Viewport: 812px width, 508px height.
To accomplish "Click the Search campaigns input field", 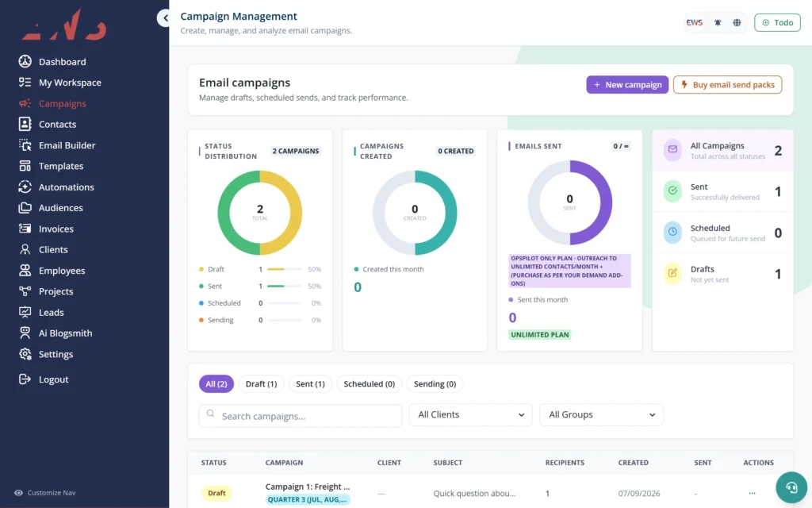I will click(x=301, y=416).
